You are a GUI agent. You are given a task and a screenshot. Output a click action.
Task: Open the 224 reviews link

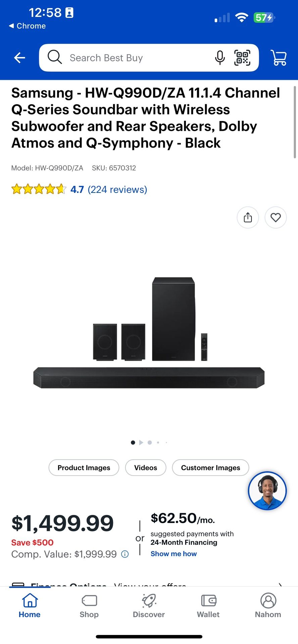117,190
